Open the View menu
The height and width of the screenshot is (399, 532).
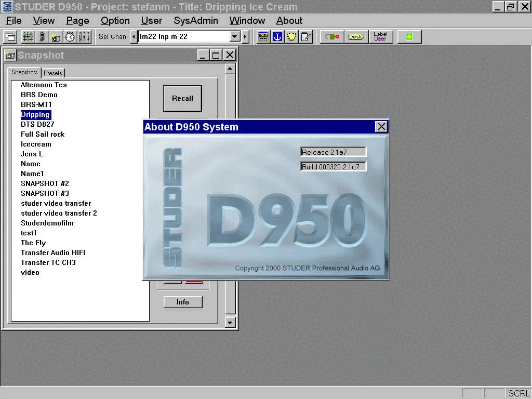point(44,21)
